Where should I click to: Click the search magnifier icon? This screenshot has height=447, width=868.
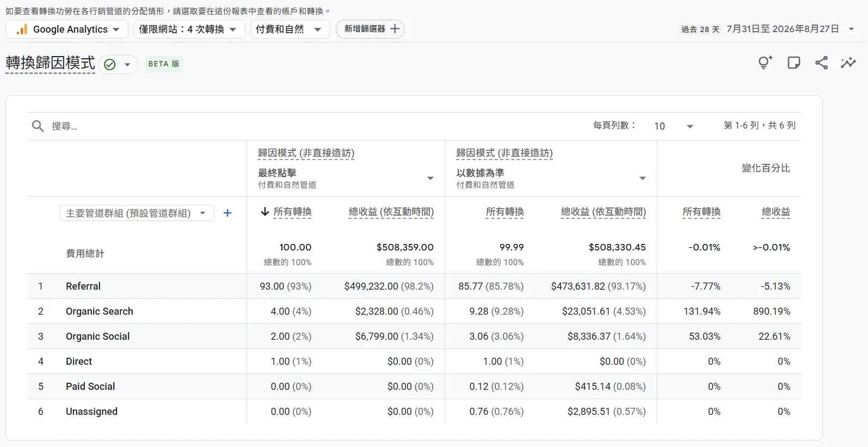click(x=38, y=126)
